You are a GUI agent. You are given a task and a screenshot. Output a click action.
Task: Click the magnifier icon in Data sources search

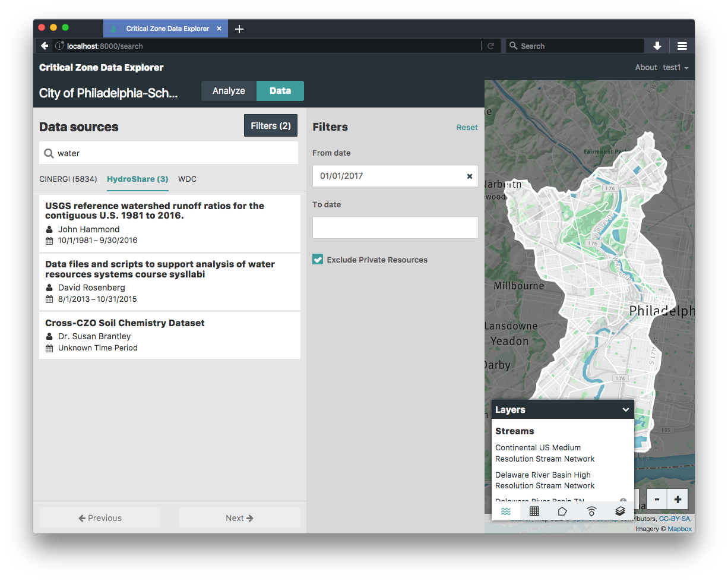pyautogui.click(x=49, y=153)
